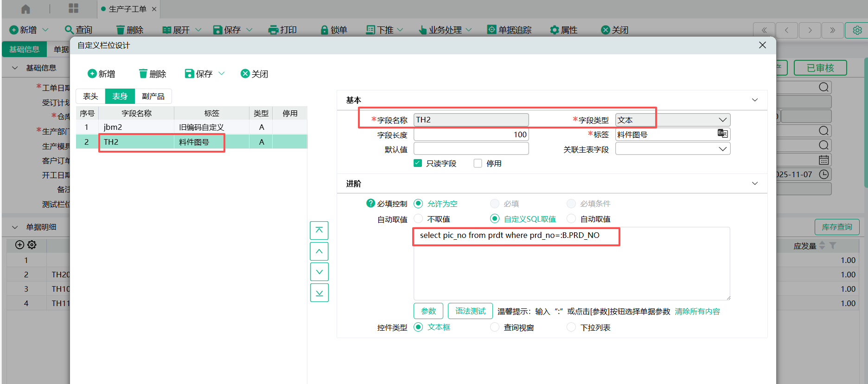
Task: Select the 查询视窗 control type
Action: [495, 327]
